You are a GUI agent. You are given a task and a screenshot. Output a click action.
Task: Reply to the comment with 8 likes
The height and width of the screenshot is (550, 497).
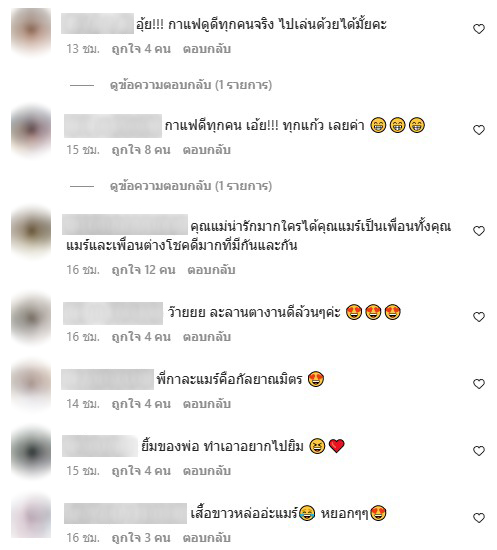point(207,150)
